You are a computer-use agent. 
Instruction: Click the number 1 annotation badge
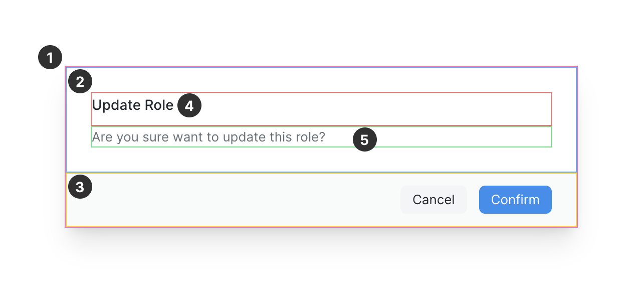tap(50, 58)
